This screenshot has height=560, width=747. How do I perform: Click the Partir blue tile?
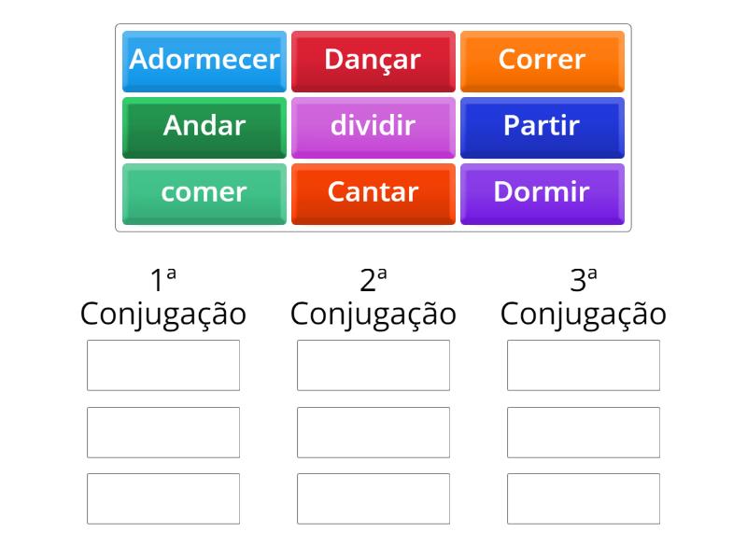pos(543,127)
